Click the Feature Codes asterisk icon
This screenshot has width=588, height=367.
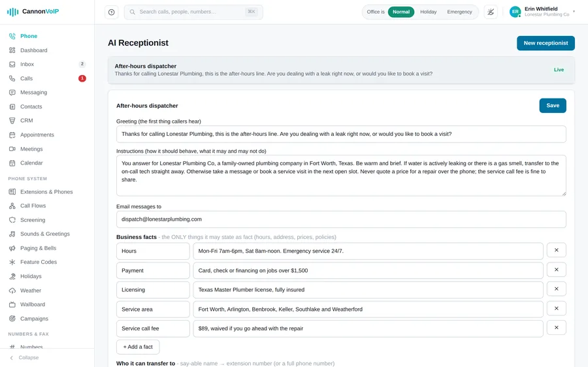point(12,262)
